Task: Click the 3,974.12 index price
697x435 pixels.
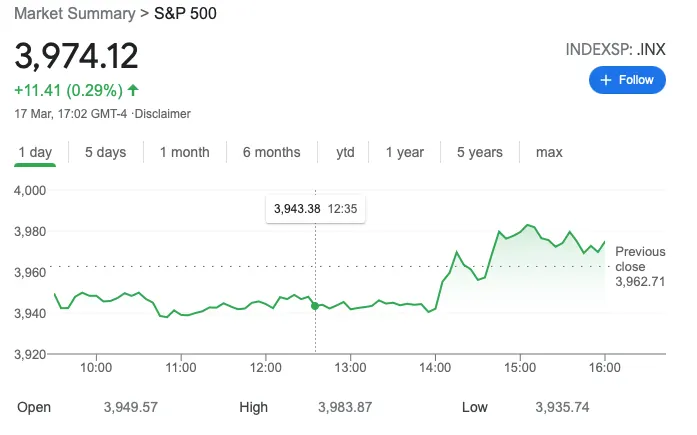Action: tap(77, 55)
